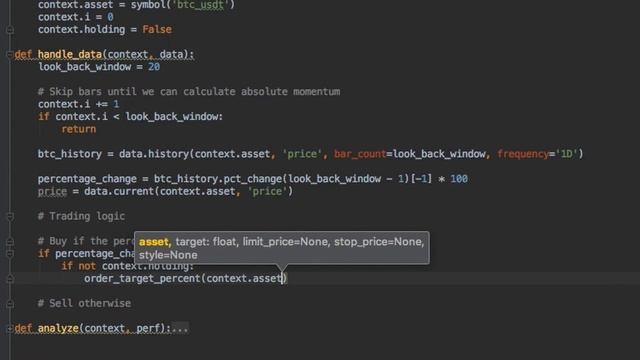Click the 'btc_usdt' symbol string
Viewport: 640px width, 360px height.
coord(200,5)
